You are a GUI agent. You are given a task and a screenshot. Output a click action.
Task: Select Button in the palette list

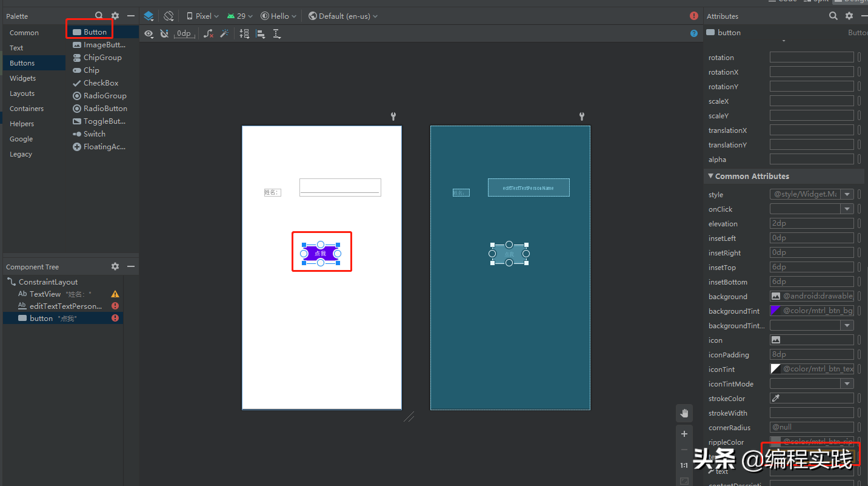tap(102, 32)
